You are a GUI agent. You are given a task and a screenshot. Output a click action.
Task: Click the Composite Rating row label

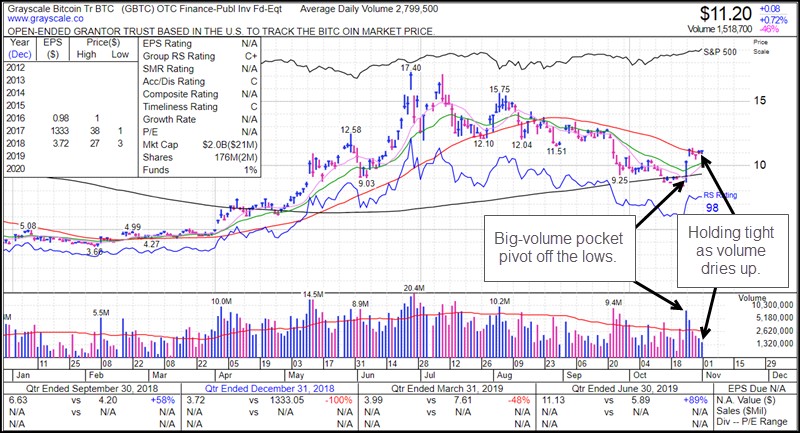[x=180, y=94]
